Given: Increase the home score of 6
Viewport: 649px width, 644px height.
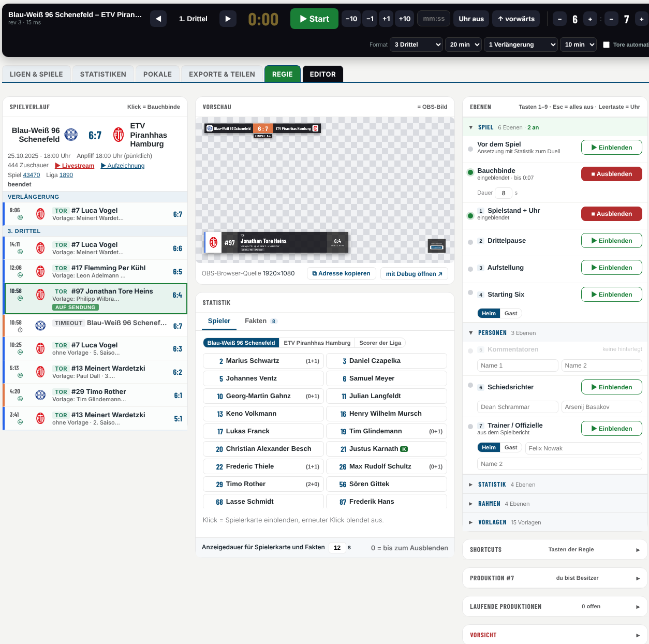Looking at the screenshot, I should (590, 19).
